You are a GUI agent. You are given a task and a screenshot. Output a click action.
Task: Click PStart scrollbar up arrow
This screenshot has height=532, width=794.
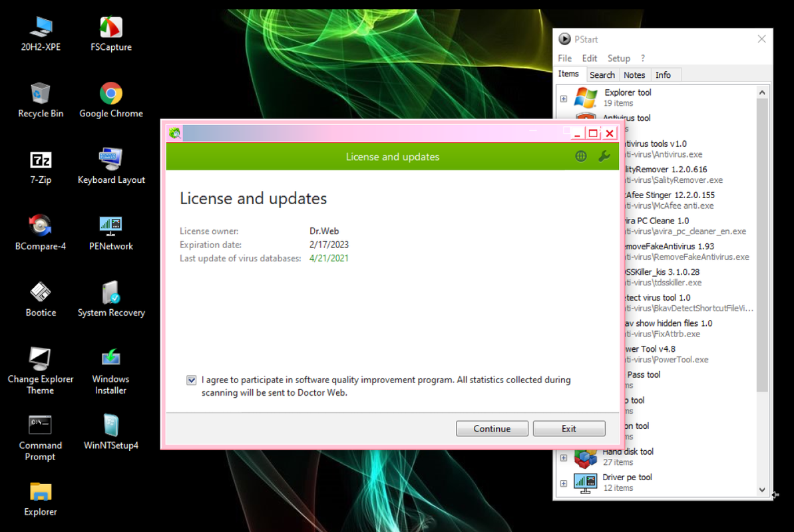(762, 92)
